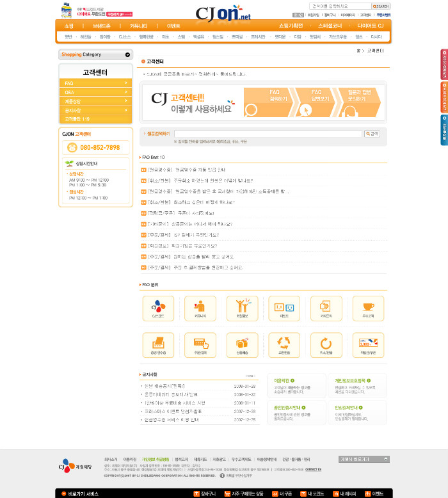
Task: Click the red buy-now button in diet banner
Action: (x=120, y=14)
